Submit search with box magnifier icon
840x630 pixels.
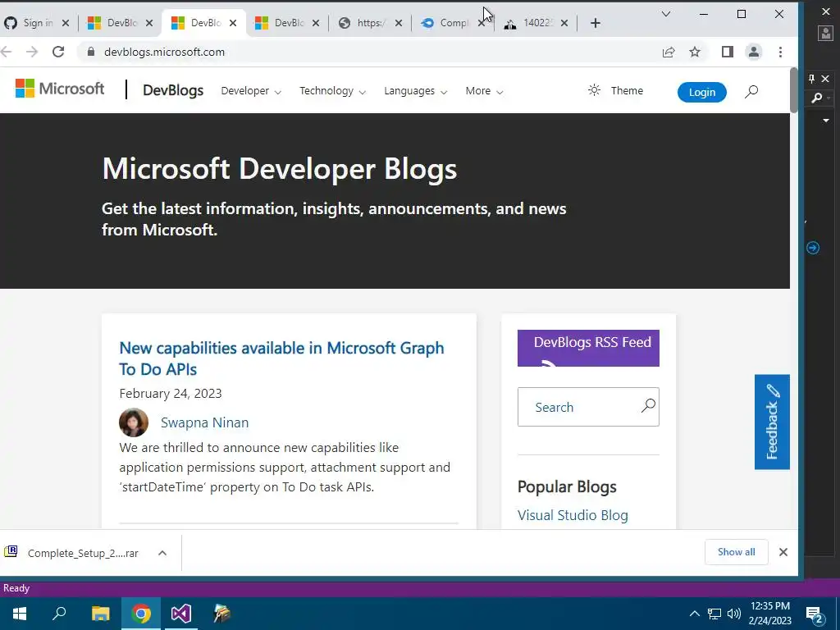point(648,405)
